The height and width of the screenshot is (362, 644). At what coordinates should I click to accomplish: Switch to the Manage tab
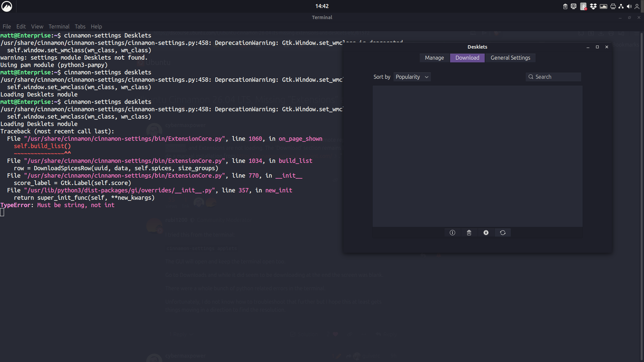434,58
